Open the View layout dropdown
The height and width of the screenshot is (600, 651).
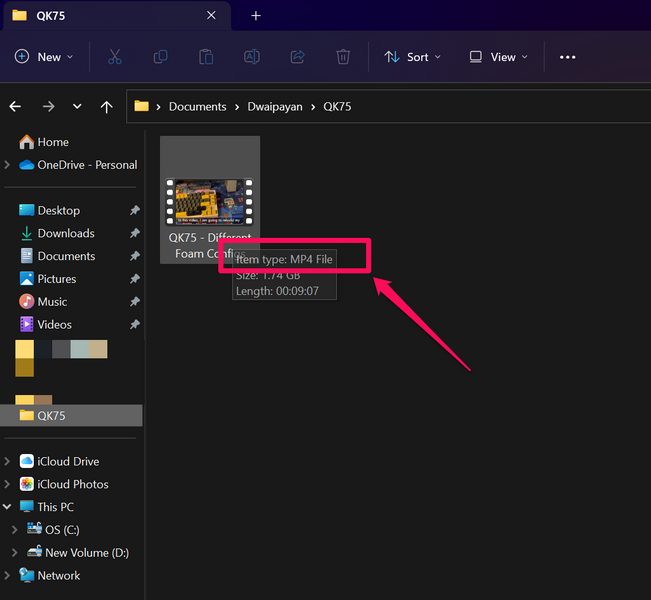click(x=497, y=57)
